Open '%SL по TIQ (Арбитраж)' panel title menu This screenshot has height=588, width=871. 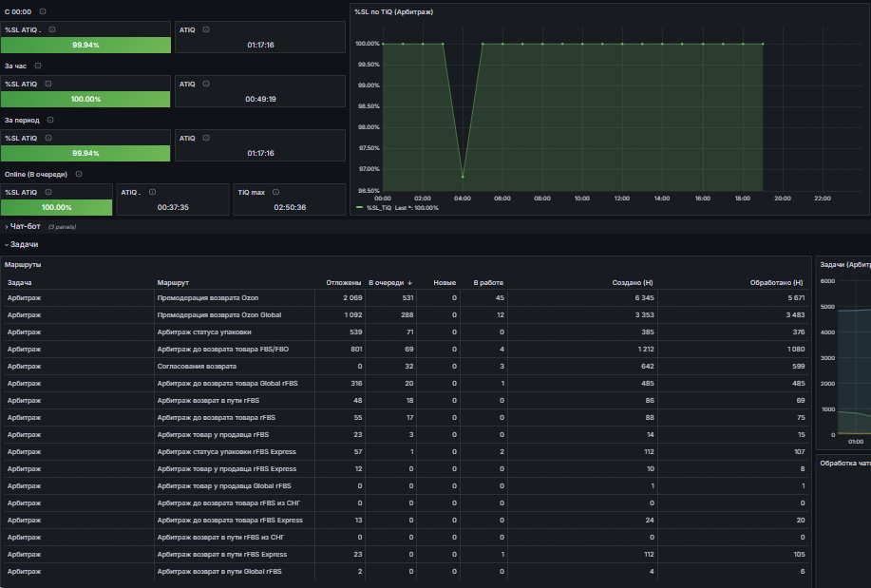tap(394, 12)
